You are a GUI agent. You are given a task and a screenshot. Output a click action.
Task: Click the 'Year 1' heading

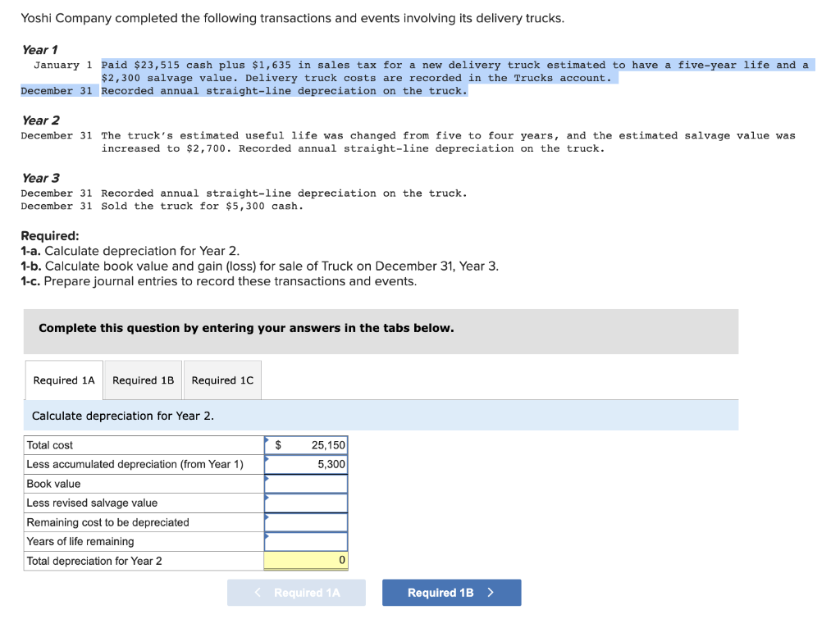(39, 50)
